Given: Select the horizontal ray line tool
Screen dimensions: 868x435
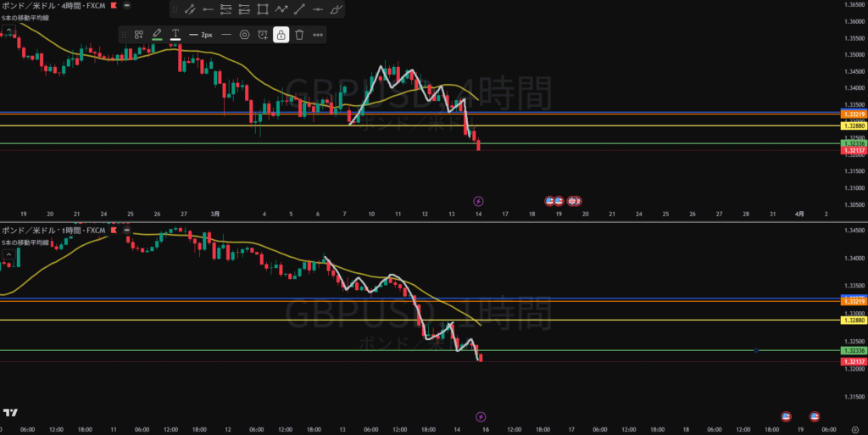Looking at the screenshot, I should point(207,10).
